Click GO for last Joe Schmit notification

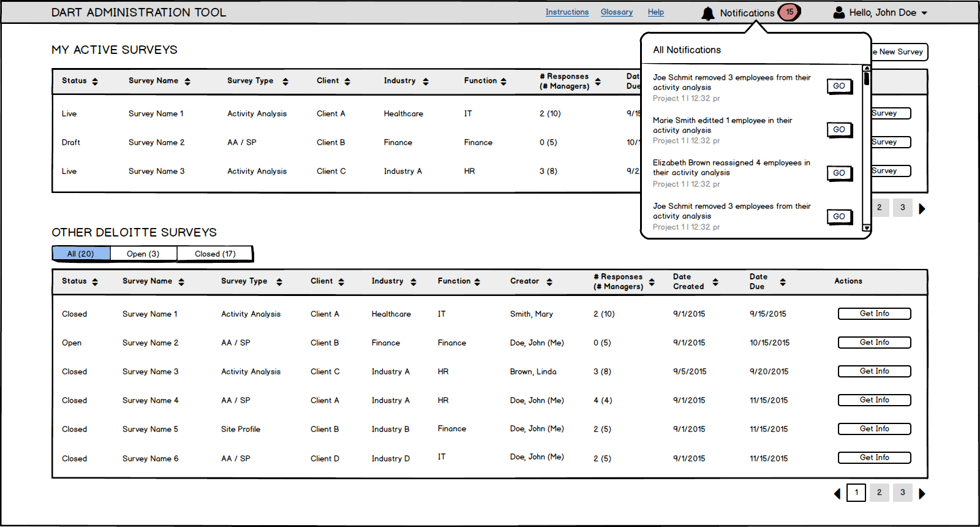click(x=839, y=217)
